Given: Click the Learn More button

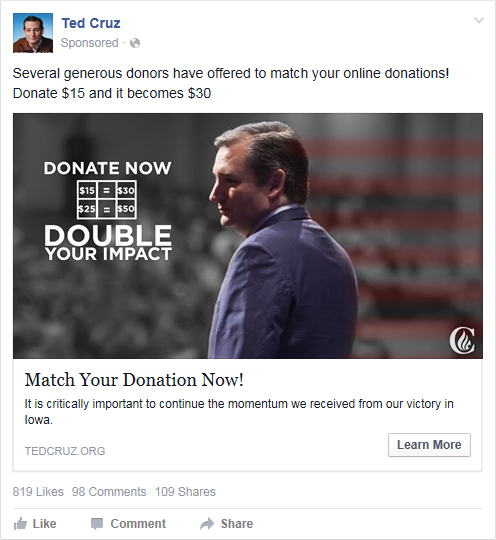Looking at the screenshot, I should coord(429,445).
